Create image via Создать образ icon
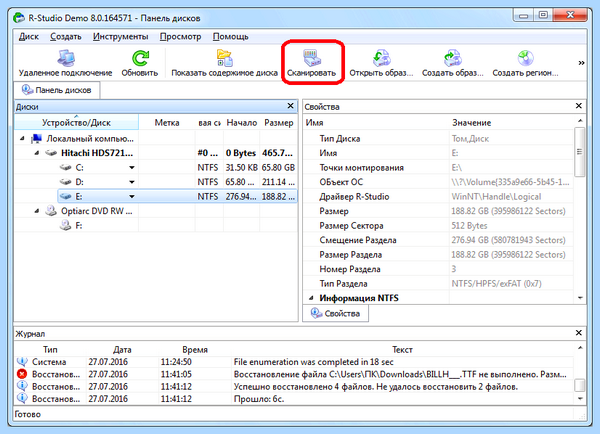This screenshot has height=434, width=600. point(453,63)
